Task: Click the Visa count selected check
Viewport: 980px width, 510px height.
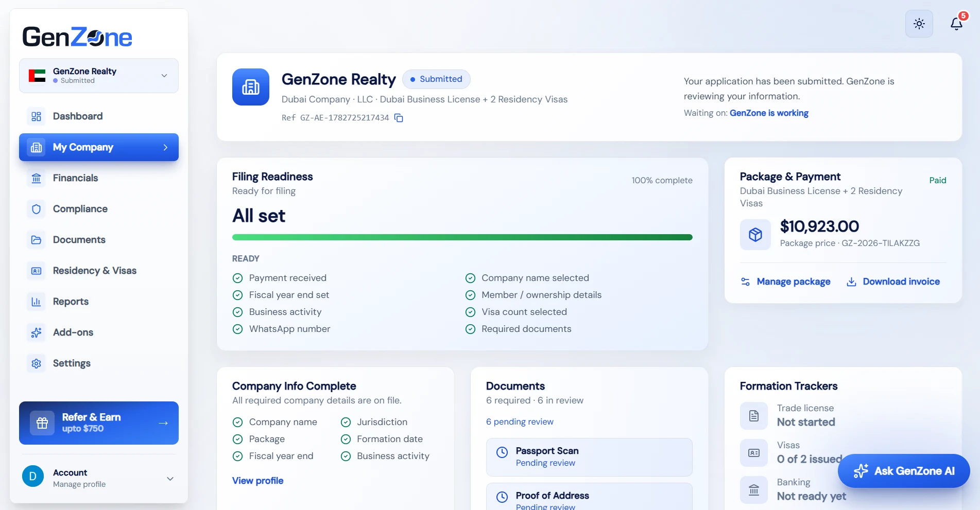Action: point(516,312)
